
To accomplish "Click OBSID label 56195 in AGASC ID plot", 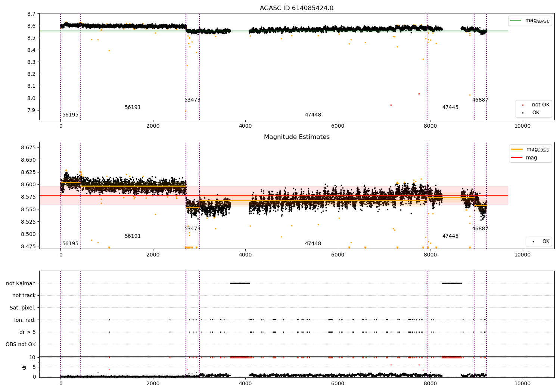I will tap(70, 115).
